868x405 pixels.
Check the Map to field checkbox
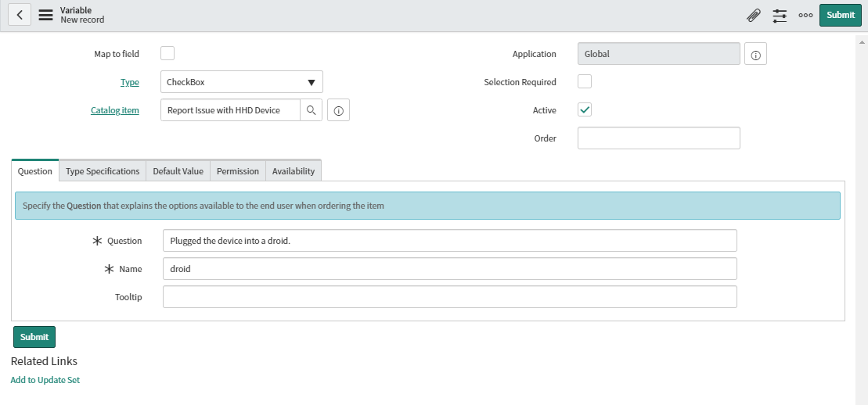pyautogui.click(x=167, y=54)
